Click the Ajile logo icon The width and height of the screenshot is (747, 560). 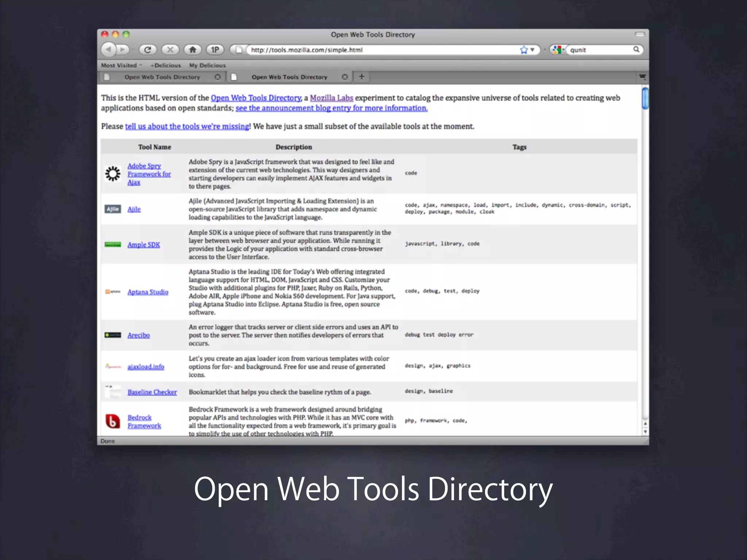[x=113, y=209]
